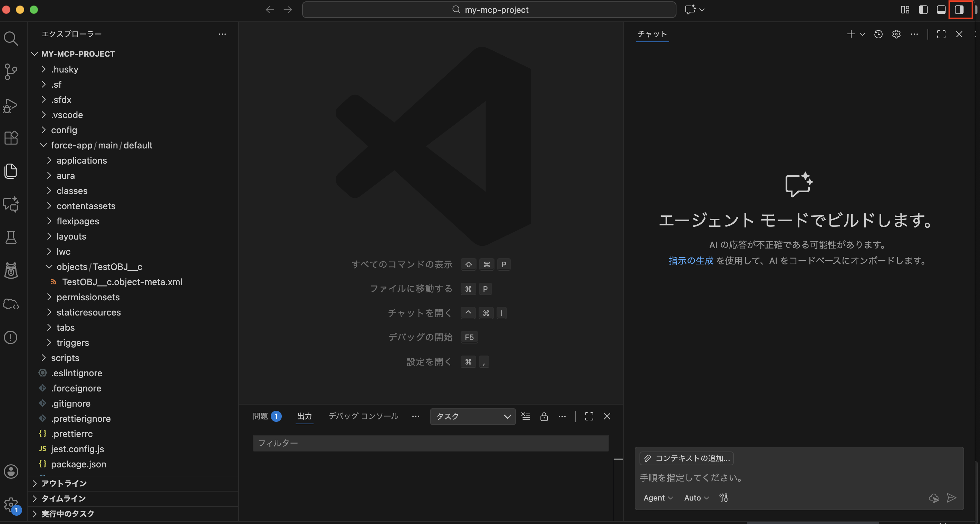Switch to the 問題 tab
Screen dimensions: 980x524
point(262,416)
